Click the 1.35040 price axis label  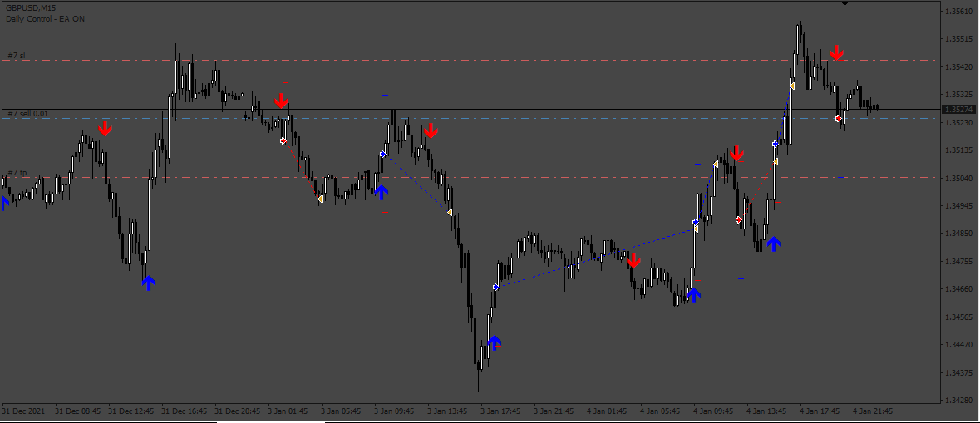tap(958, 178)
